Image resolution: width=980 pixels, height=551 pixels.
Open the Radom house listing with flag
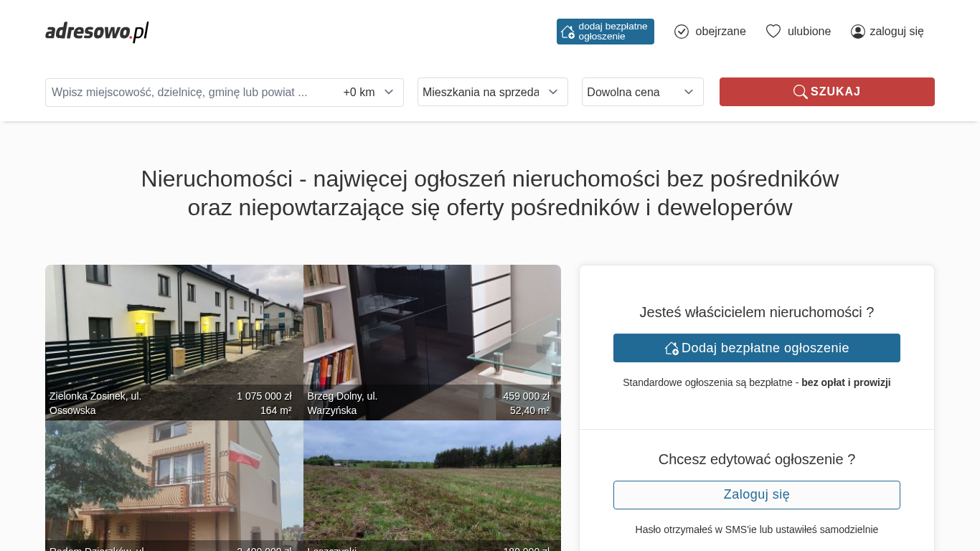point(174,486)
